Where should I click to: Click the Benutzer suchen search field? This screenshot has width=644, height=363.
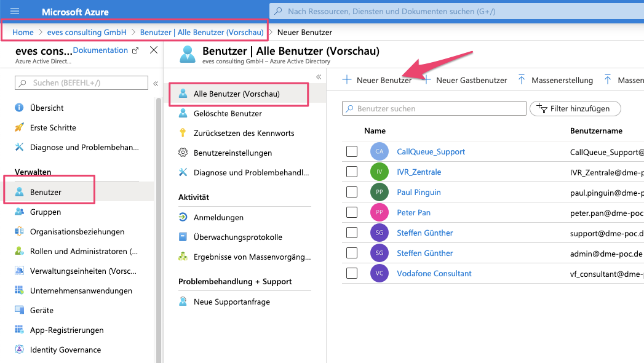coord(434,109)
